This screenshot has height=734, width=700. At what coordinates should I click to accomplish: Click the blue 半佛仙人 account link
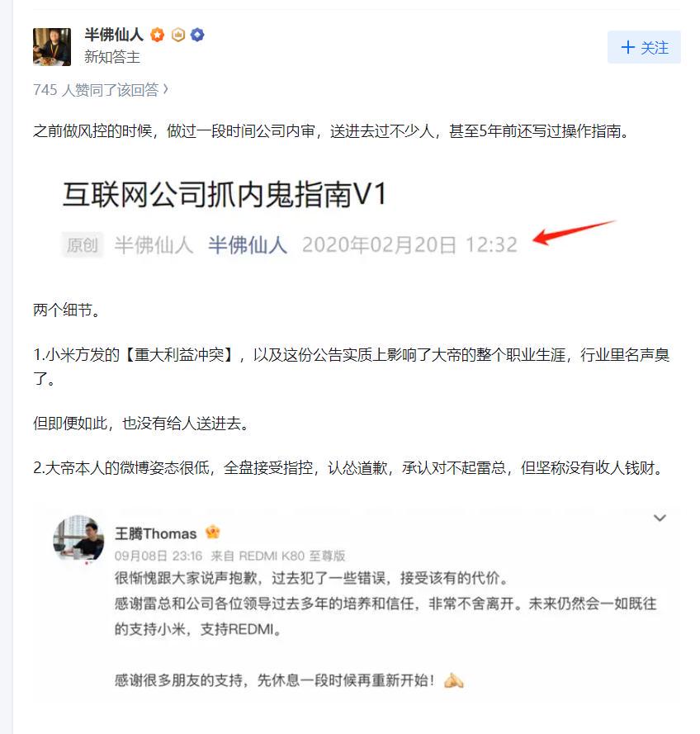coord(248,245)
